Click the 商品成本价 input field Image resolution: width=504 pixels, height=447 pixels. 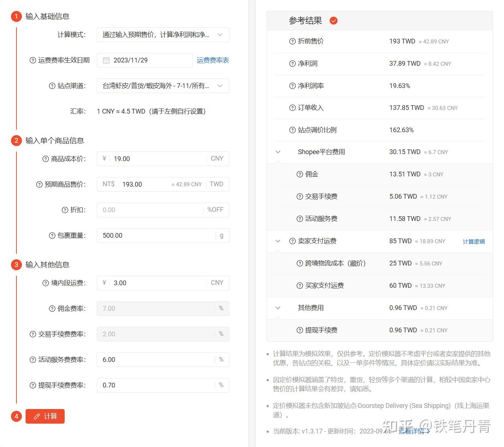[163, 159]
